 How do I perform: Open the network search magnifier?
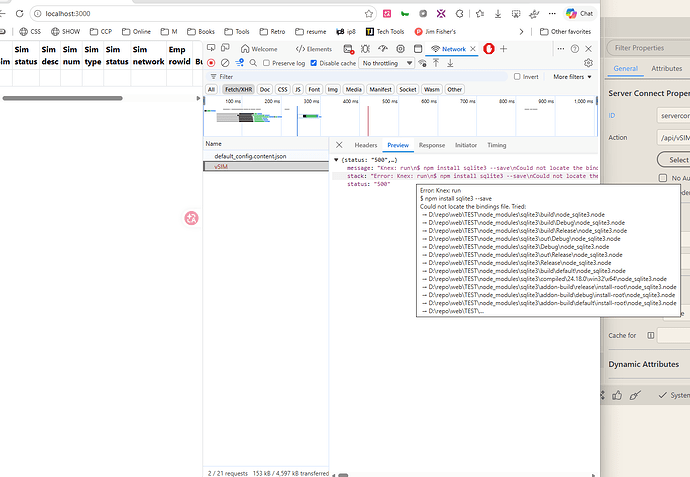253,63
